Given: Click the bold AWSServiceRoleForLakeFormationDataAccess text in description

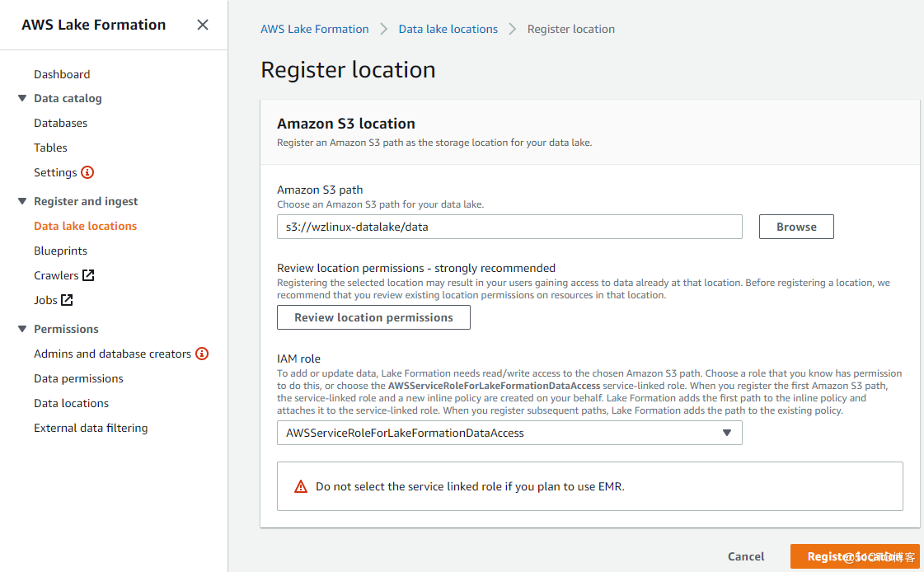Looking at the screenshot, I should point(494,386).
